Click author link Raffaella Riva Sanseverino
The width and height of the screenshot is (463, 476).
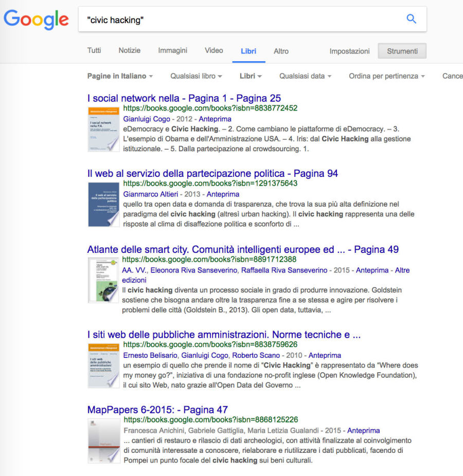click(x=284, y=270)
